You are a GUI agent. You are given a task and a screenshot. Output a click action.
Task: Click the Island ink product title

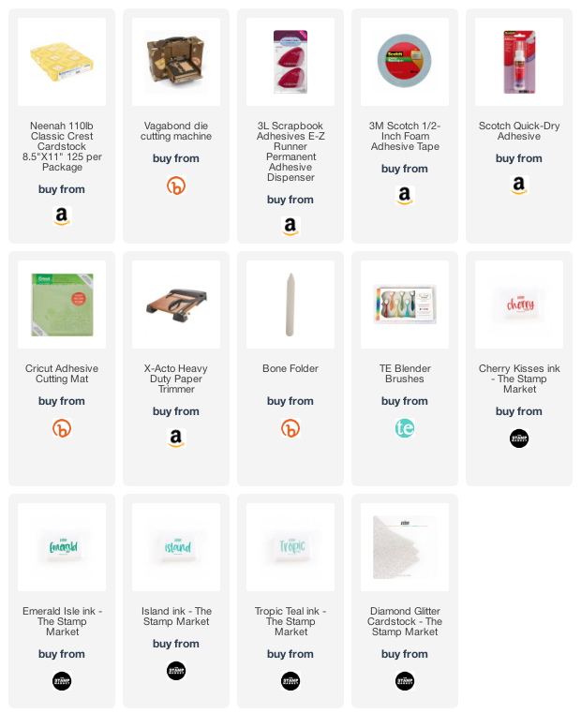click(176, 617)
